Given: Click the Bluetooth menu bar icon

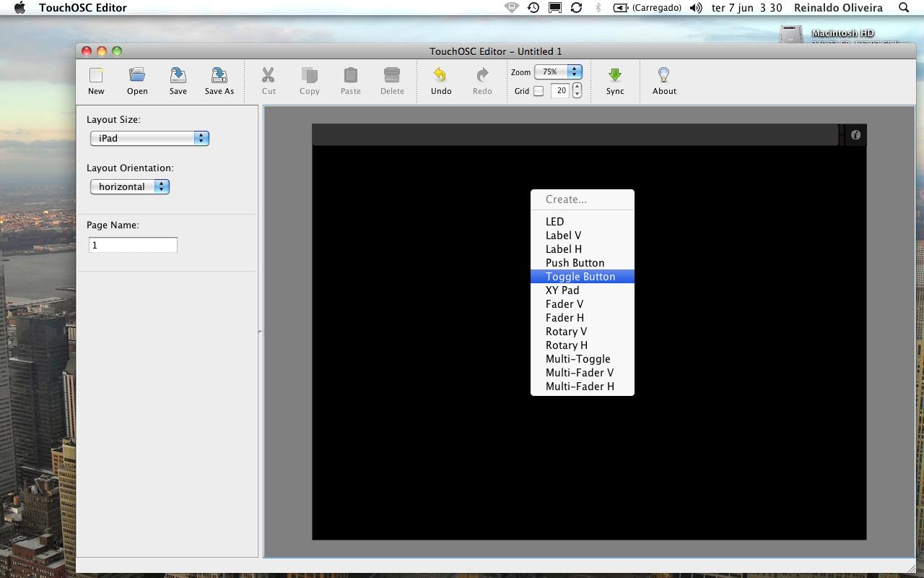Looking at the screenshot, I should tap(598, 8).
